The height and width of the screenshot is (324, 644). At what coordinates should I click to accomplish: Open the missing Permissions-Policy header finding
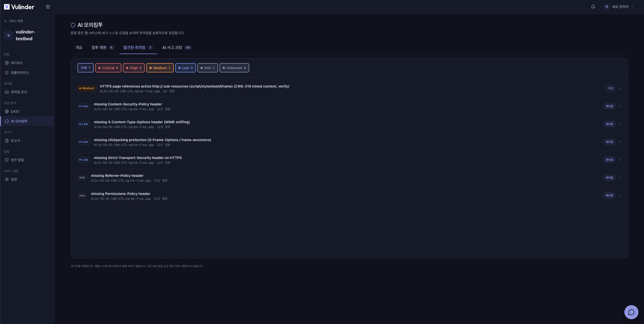pos(349,196)
